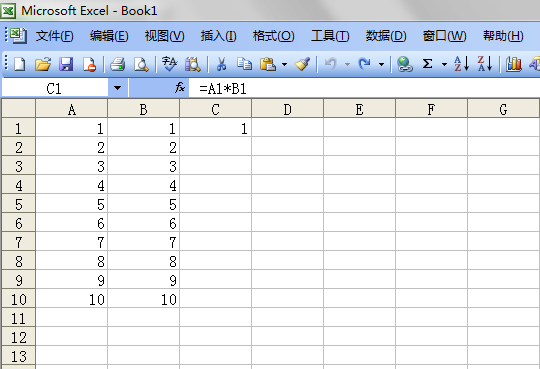The image size is (540, 369).
Task: Click the Permission document icon
Action: [90, 64]
